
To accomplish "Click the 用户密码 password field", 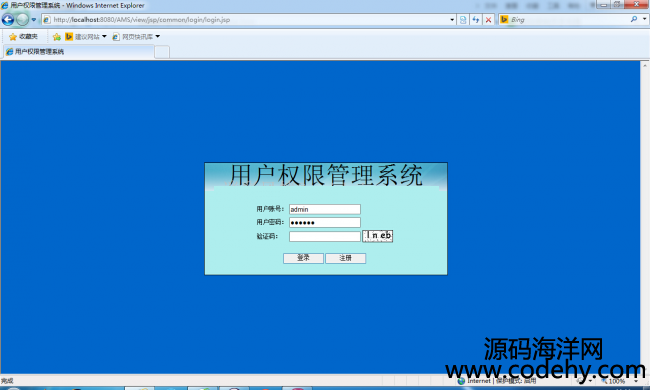I will pyautogui.click(x=325, y=223).
